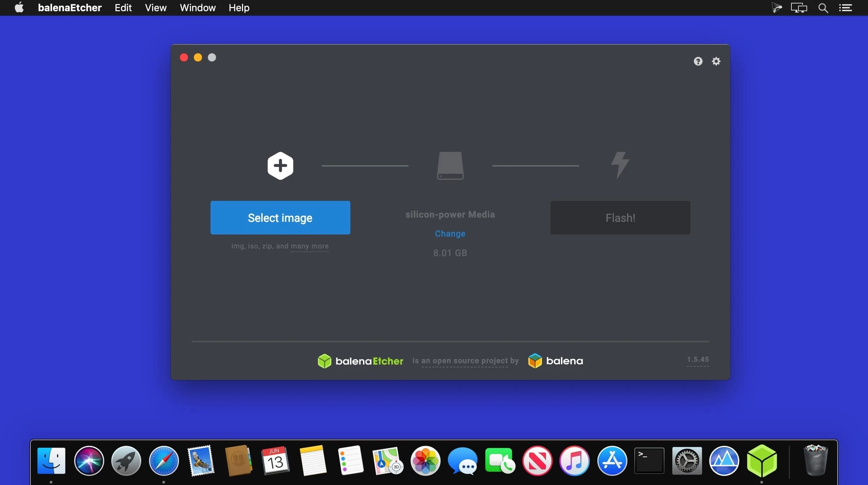Open the balenaEtcher app icon in the Dock
The width and height of the screenshot is (868, 485).
point(762,461)
